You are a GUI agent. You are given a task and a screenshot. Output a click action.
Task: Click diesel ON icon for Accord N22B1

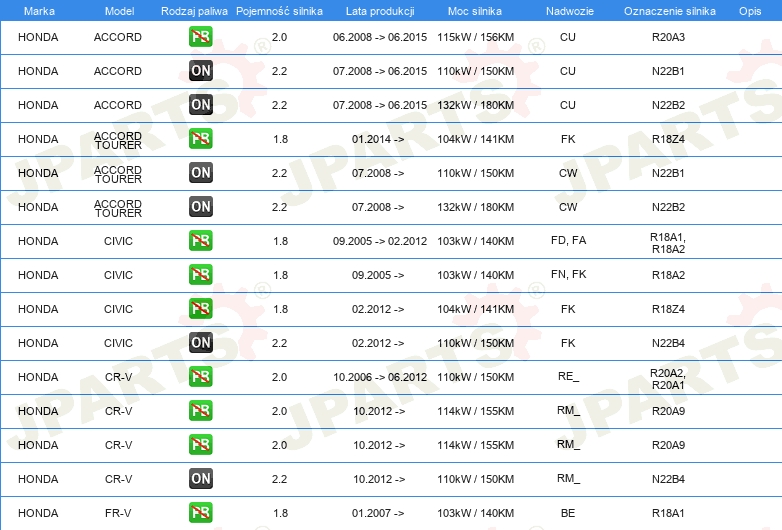(x=200, y=71)
